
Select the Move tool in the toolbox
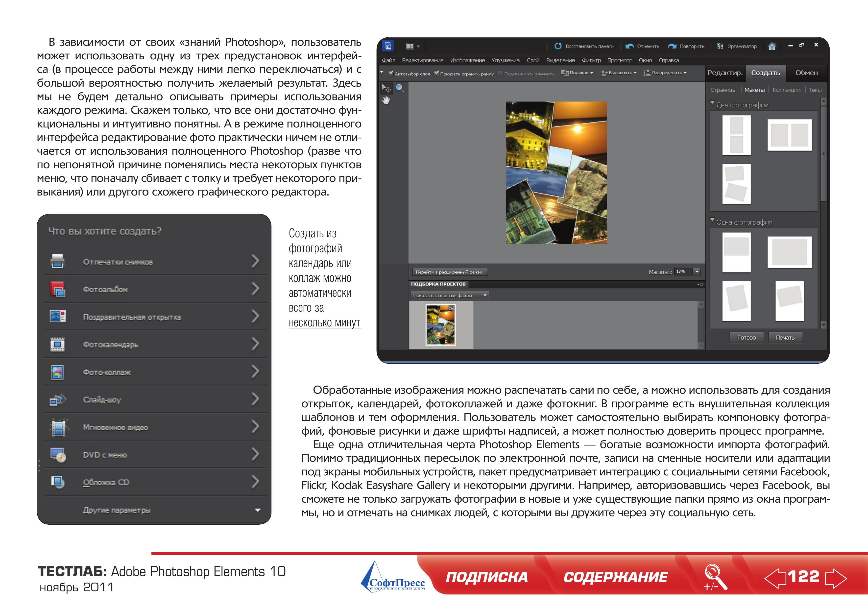click(386, 88)
